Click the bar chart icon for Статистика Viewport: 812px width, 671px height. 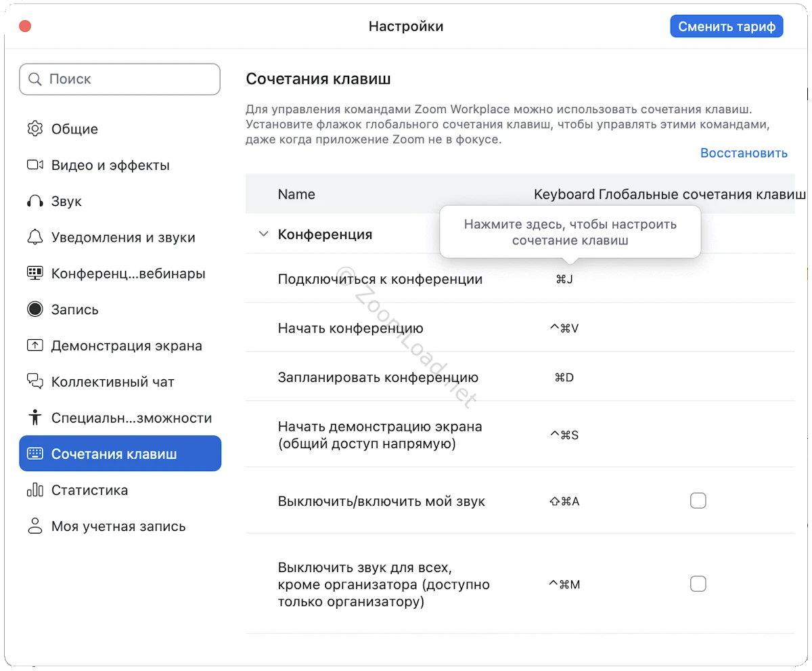(x=35, y=490)
